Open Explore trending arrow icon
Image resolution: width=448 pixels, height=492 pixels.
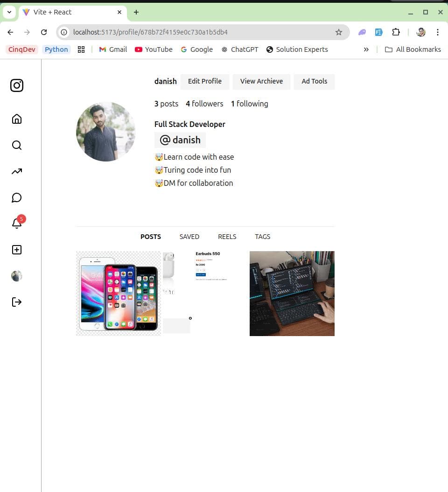(17, 171)
